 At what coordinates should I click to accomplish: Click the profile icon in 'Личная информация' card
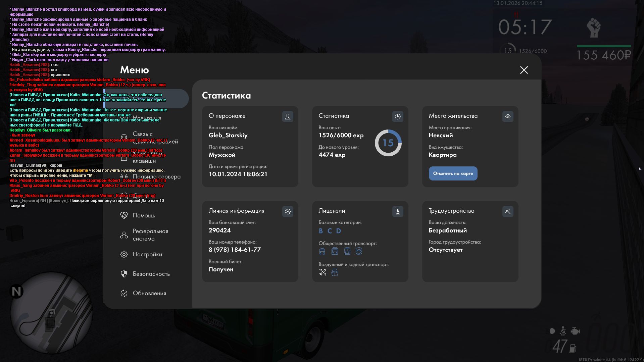click(288, 211)
